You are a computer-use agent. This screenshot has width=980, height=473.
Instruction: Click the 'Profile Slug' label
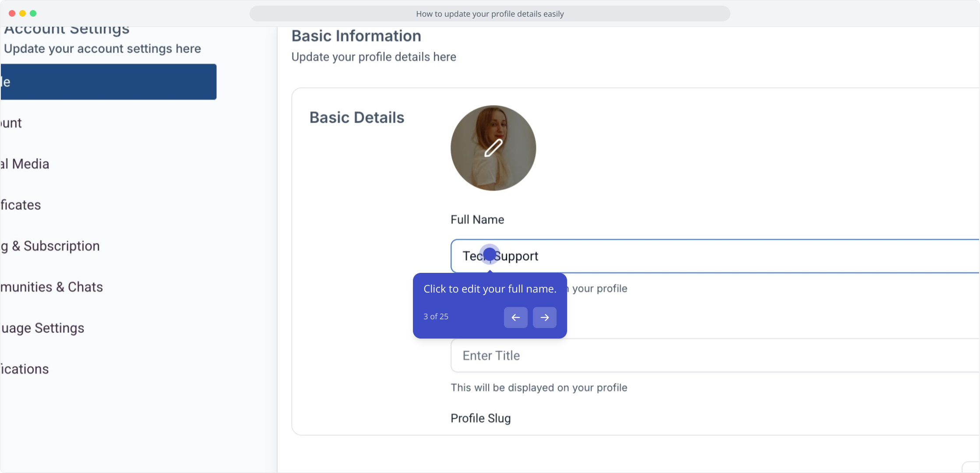[480, 418]
